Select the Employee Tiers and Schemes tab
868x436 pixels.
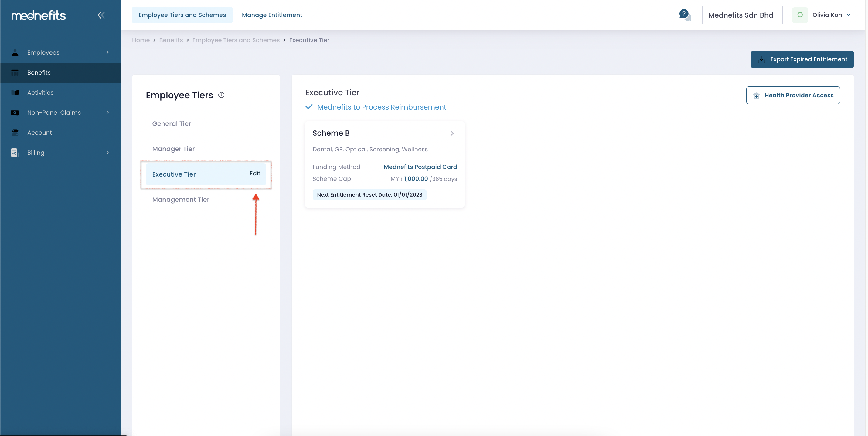coord(182,15)
